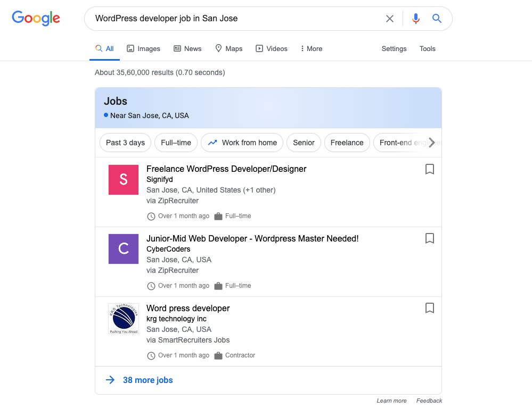The width and height of the screenshot is (532, 408).
Task: Apply the Senior filter chip
Action: (x=304, y=143)
